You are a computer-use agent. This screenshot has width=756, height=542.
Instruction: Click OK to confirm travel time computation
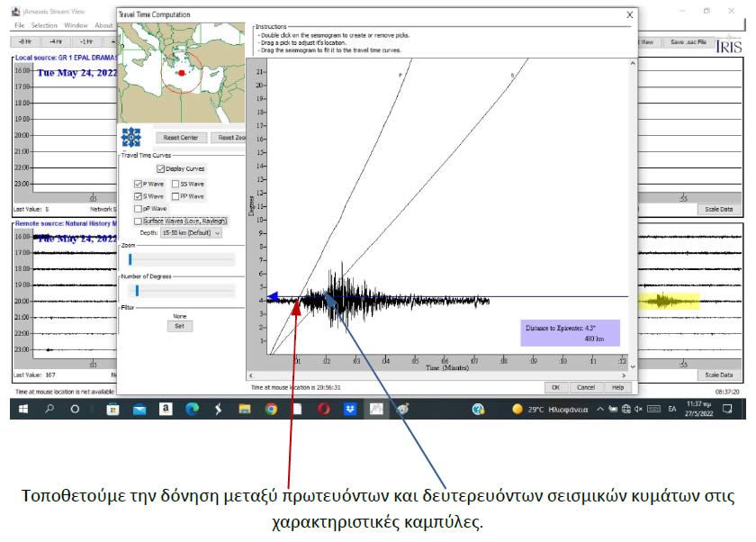coord(555,387)
